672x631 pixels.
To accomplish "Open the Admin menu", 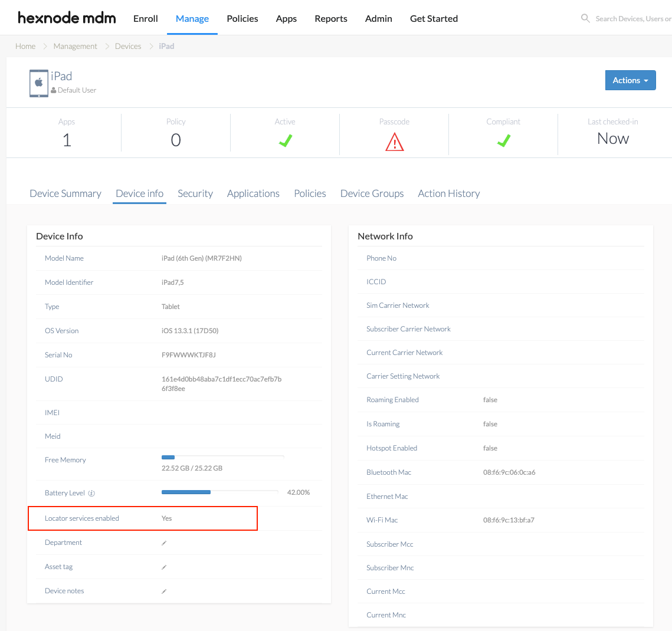I will point(378,18).
